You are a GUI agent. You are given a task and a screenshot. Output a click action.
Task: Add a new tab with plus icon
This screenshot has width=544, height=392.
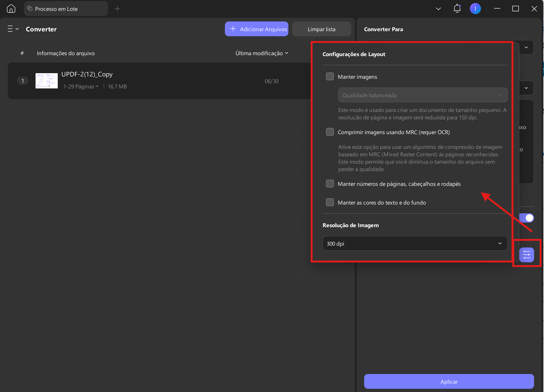pyautogui.click(x=118, y=9)
